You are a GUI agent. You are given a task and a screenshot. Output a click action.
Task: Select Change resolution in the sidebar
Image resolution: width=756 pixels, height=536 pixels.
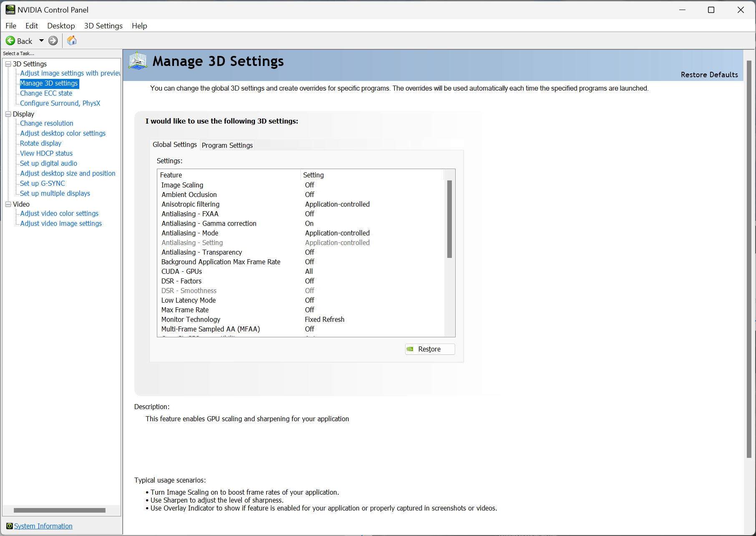tap(46, 123)
